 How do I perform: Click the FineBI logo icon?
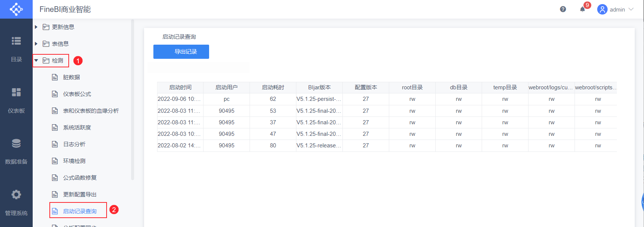tap(16, 9)
